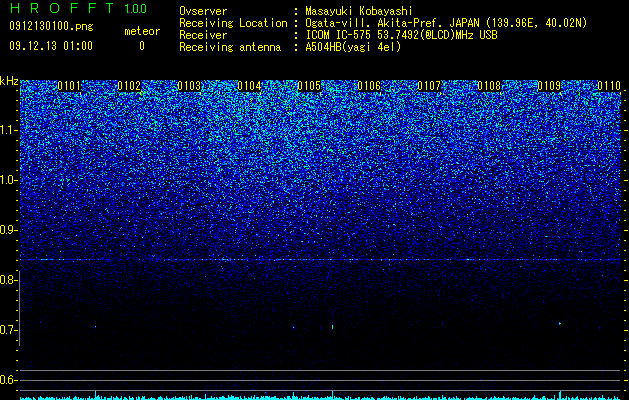This screenshot has width=629, height=400.
Task: Click the 0101 time marker
Action: coord(69,86)
